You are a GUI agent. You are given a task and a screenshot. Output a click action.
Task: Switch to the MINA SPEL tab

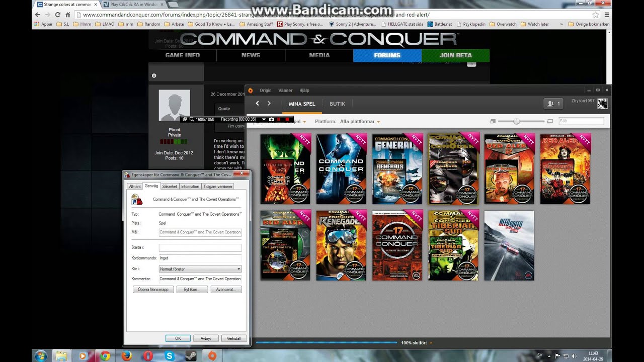(302, 104)
